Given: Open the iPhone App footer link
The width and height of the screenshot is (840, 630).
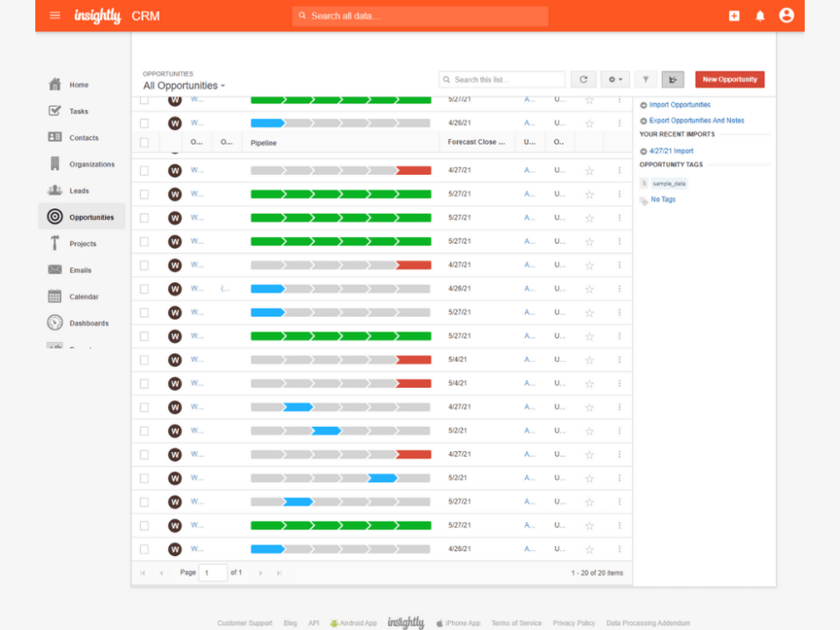Looking at the screenshot, I should click(x=458, y=623).
